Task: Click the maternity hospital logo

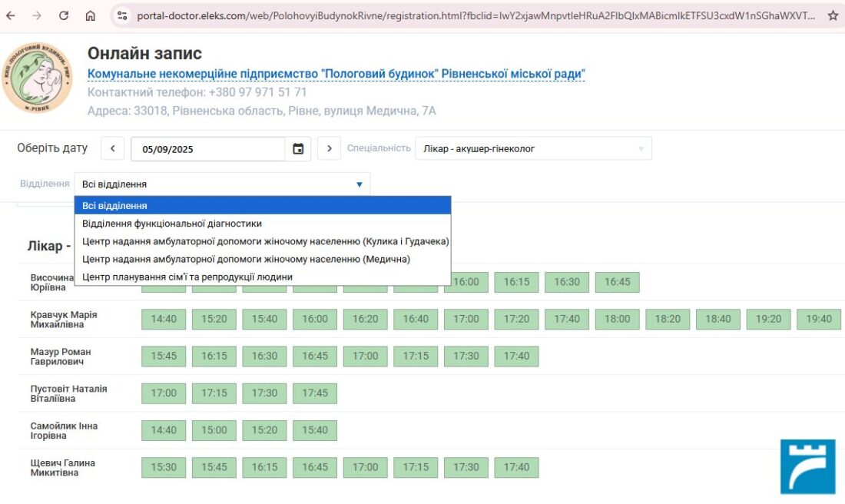Action: (x=37, y=78)
